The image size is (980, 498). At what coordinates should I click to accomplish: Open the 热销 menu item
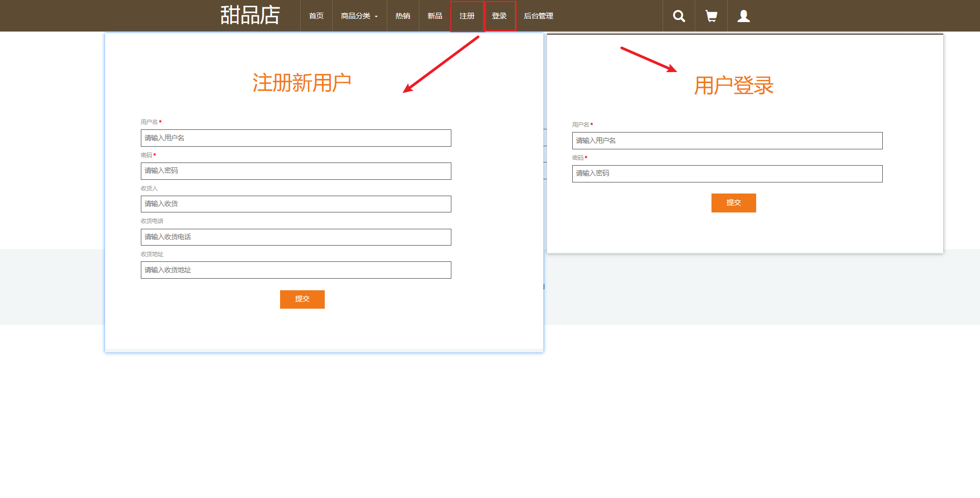click(403, 16)
